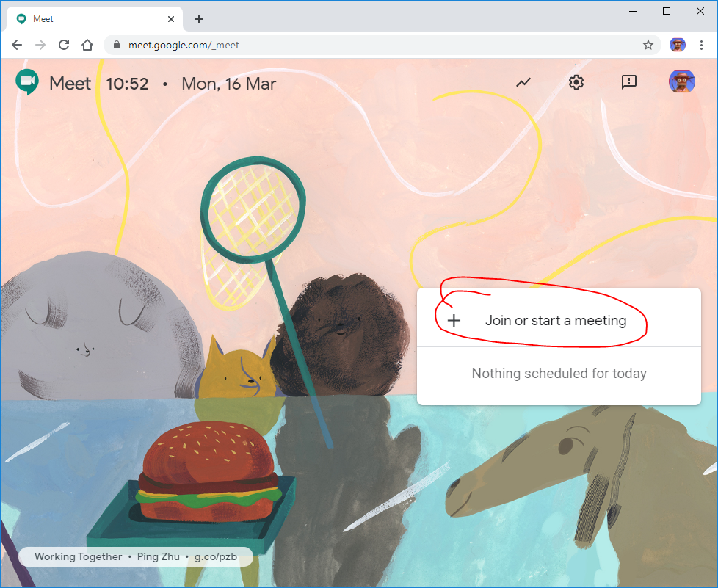View site info via padlock icon
This screenshot has height=588, width=718.
pos(116,45)
